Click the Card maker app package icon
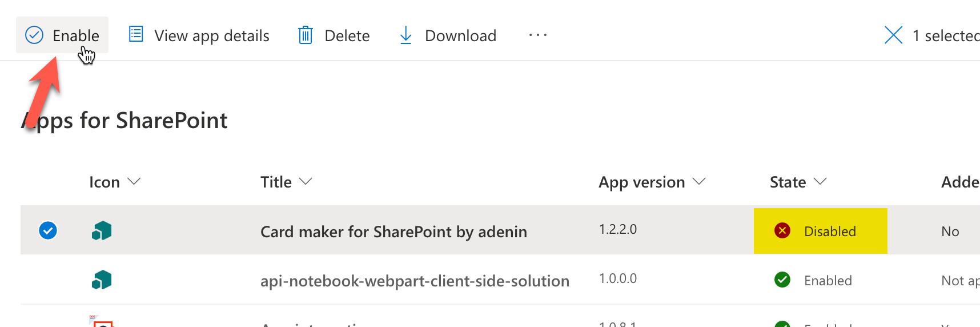The width and height of the screenshot is (980, 327). [102, 231]
